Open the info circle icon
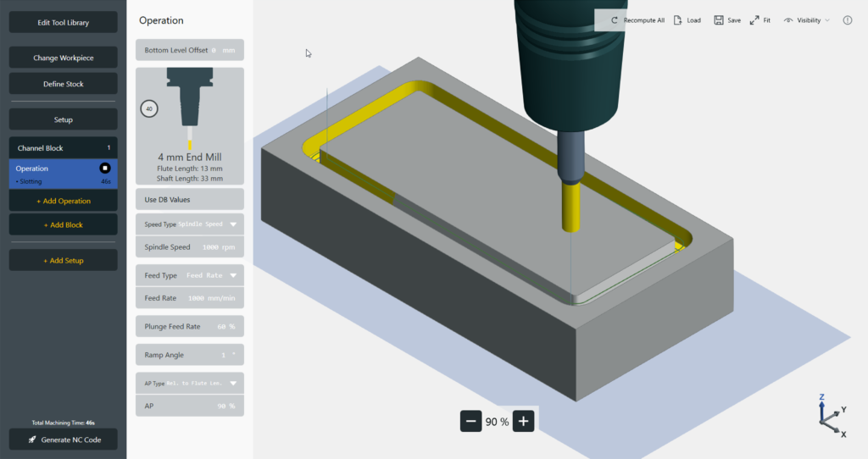Image resolution: width=868 pixels, height=459 pixels. coord(847,20)
